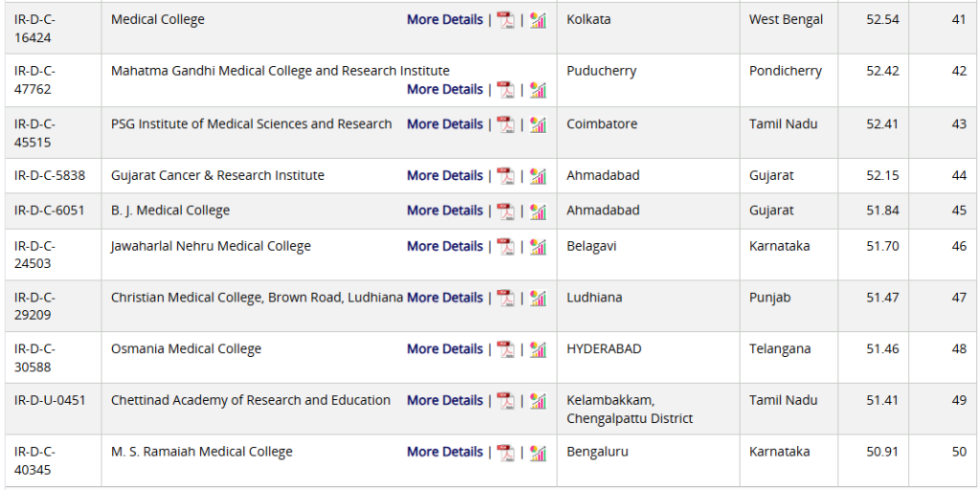980x490 pixels.
Task: Open More Details for Chettinad Academy
Action: pyautogui.click(x=444, y=400)
